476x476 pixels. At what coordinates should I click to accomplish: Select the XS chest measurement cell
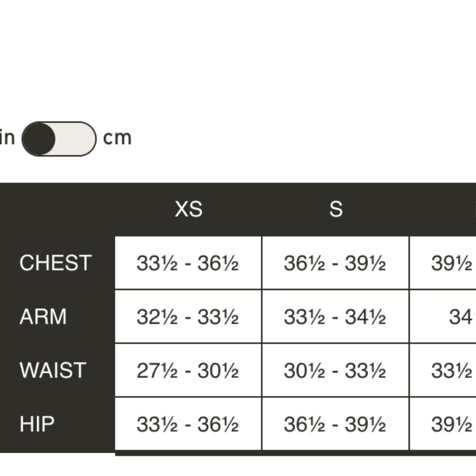tap(188, 263)
